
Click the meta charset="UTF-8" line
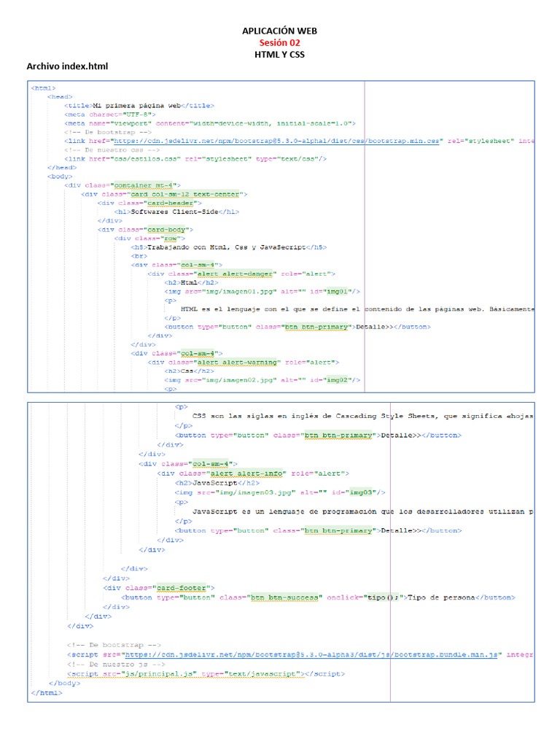click(x=110, y=115)
